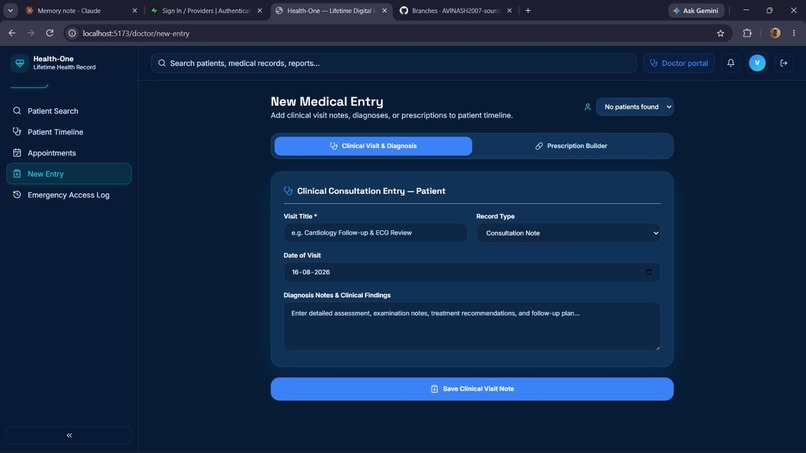806x453 pixels.
Task: Switch to Prescription Builder tab
Action: [571, 146]
